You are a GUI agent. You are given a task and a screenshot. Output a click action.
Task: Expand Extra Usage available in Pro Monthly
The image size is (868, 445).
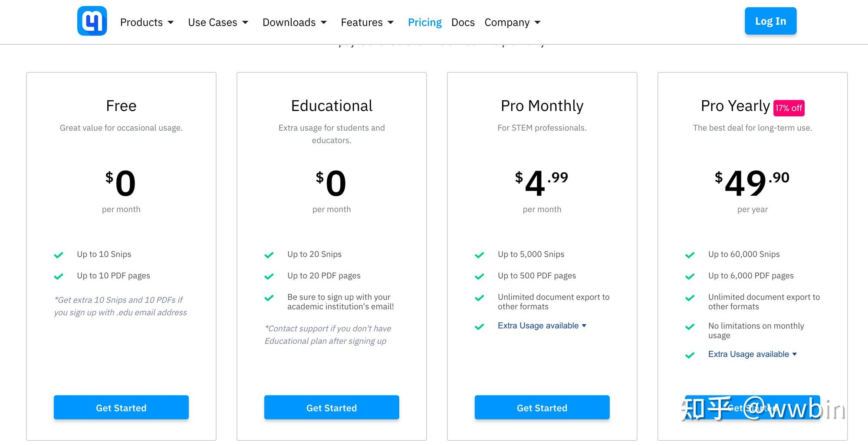[542, 326]
